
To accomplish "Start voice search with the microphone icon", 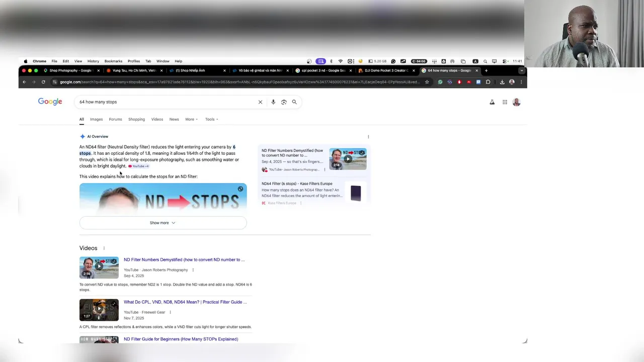I will 273,102.
